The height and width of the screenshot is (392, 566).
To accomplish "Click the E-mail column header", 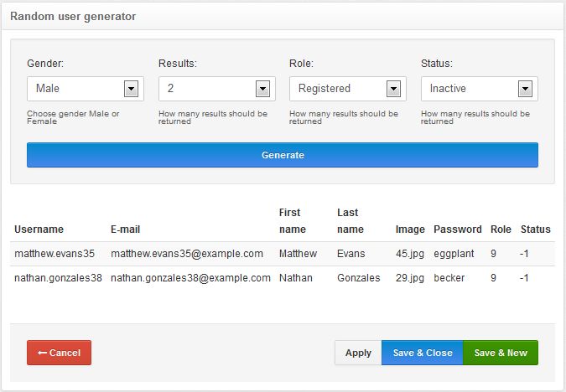I will point(125,230).
